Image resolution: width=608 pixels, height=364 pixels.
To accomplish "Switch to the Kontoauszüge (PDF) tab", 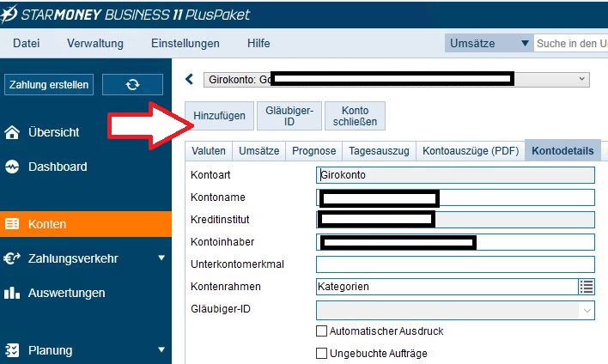I will tap(471, 151).
